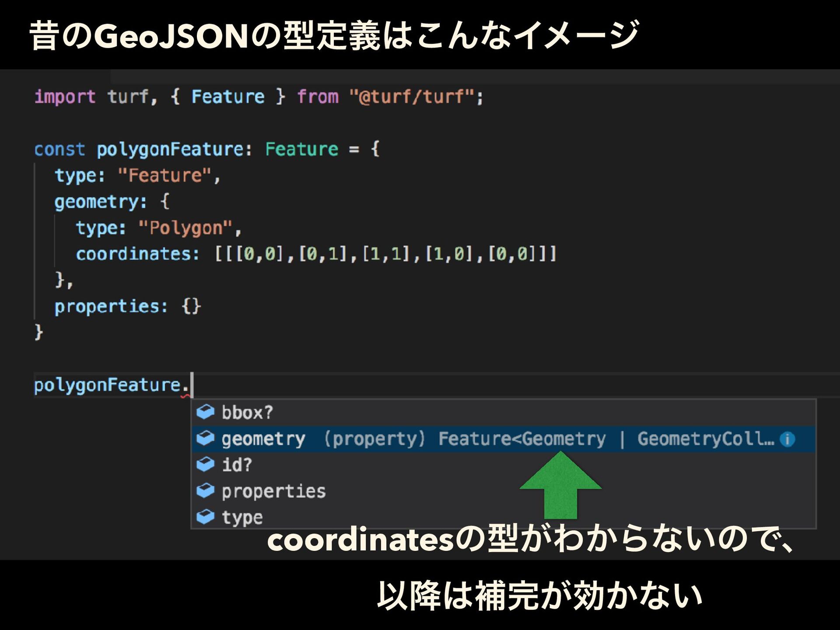Open the info icon on the geometry suggestion
The width and height of the screenshot is (840, 630).
787,439
